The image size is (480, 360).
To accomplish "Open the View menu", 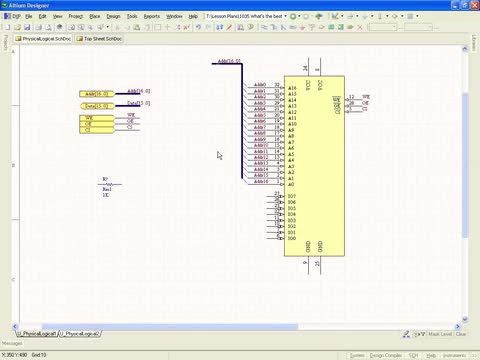I will pyautogui.click(x=58, y=16).
